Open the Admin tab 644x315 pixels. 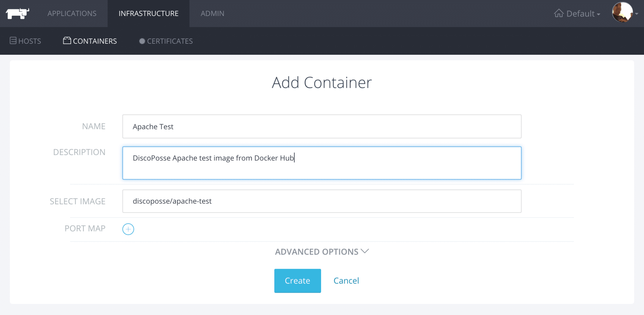213,14
